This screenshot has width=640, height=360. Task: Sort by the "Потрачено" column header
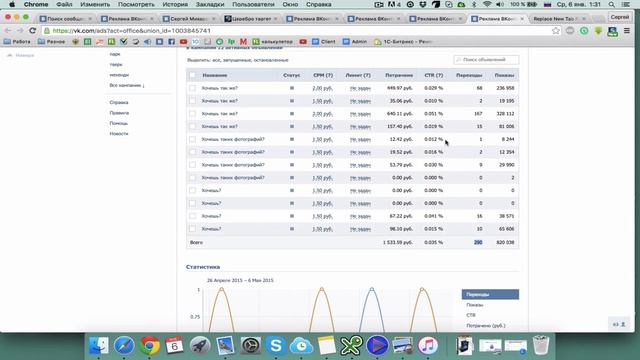(399, 75)
